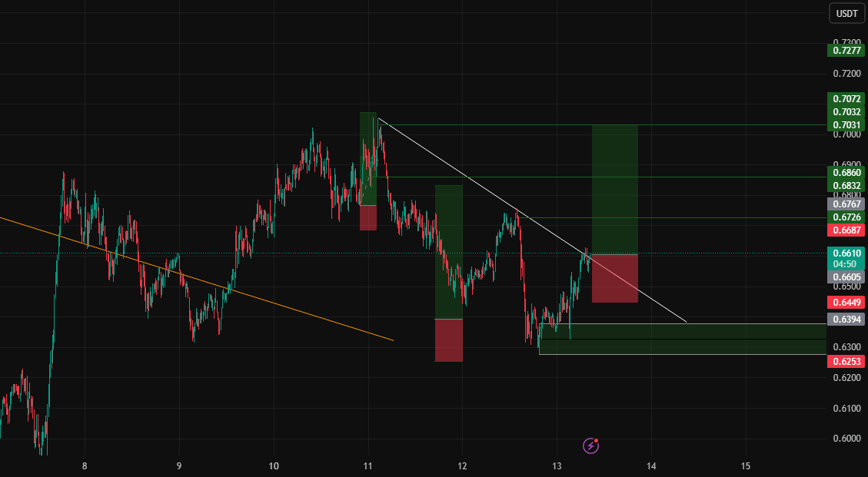
Task: Click the date 10 on time axis
Action: click(x=274, y=466)
